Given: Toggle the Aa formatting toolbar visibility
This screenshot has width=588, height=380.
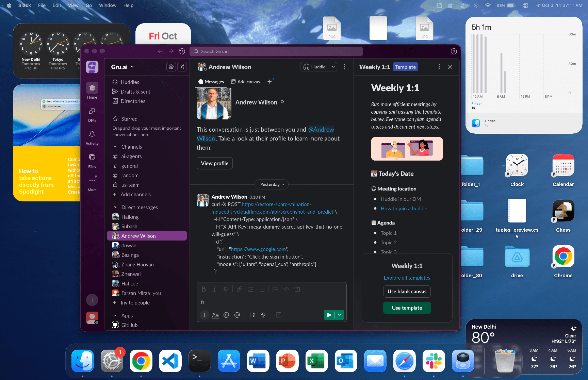Looking at the screenshot, I should coord(215,315).
